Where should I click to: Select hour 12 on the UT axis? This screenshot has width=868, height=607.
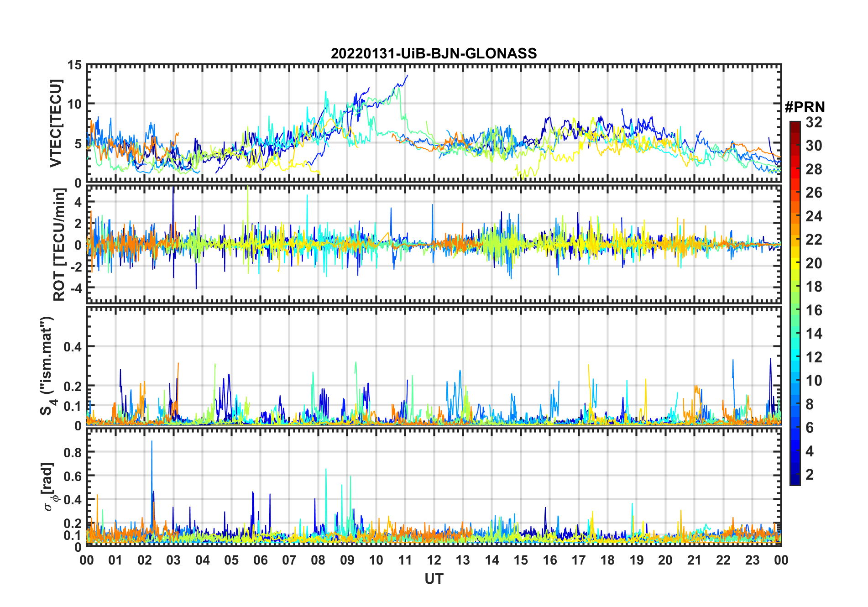[x=434, y=560]
